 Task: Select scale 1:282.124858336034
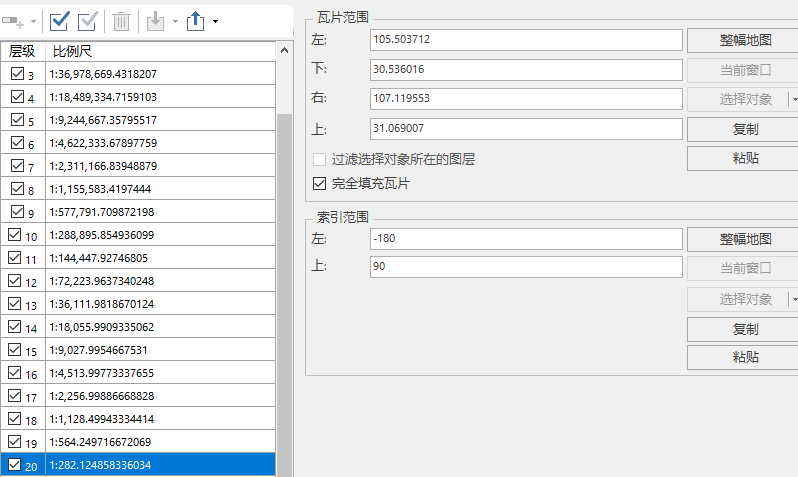tap(160, 465)
